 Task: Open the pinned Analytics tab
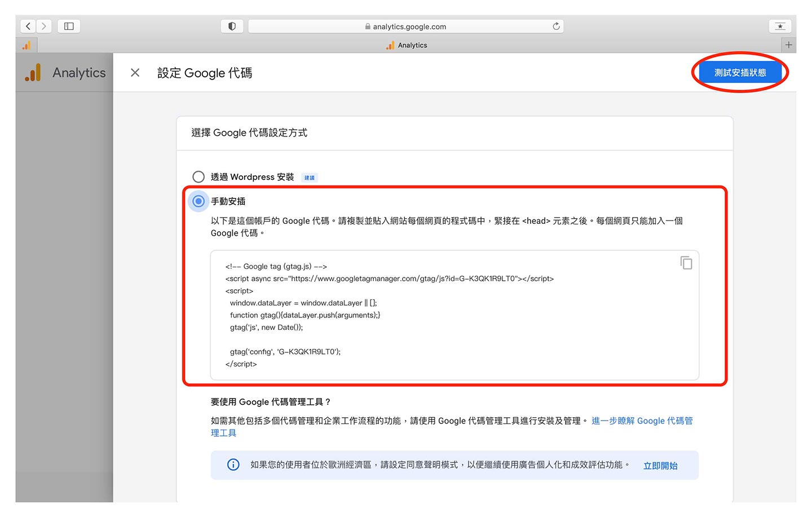(27, 45)
